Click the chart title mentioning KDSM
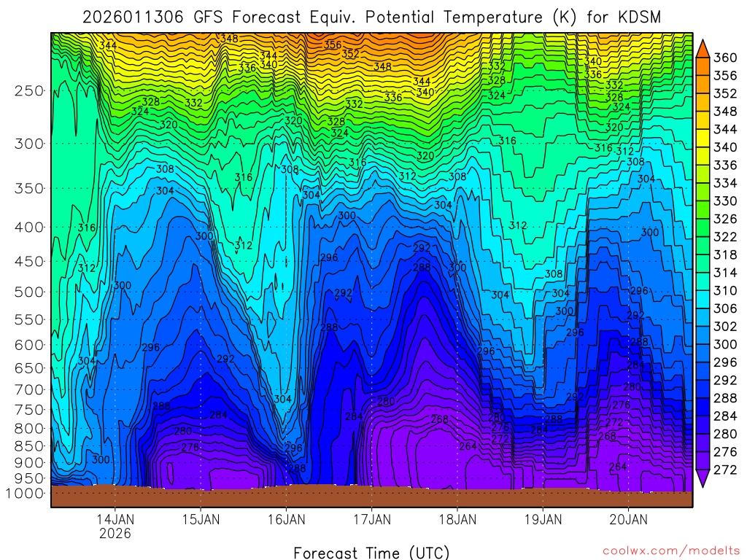 [371, 17]
